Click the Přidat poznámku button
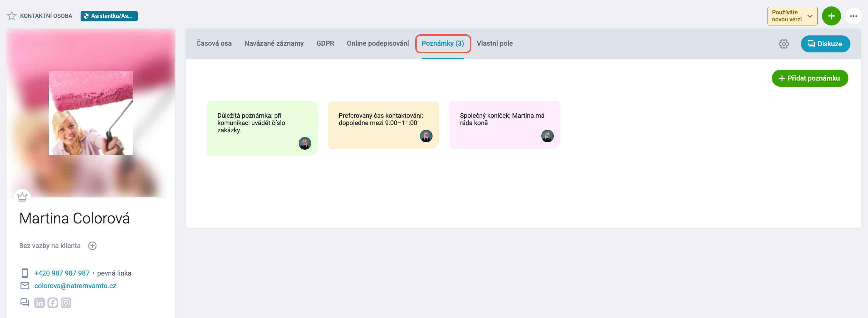 pyautogui.click(x=810, y=78)
